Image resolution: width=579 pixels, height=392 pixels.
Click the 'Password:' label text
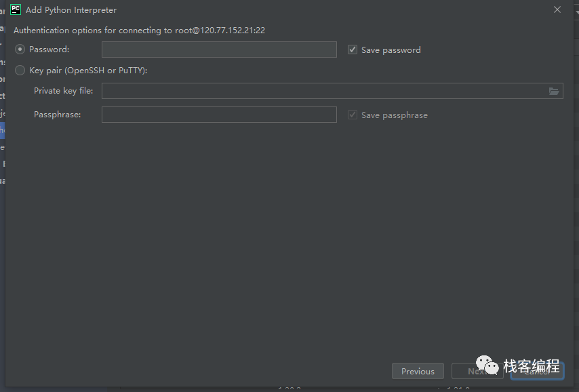[49, 50]
